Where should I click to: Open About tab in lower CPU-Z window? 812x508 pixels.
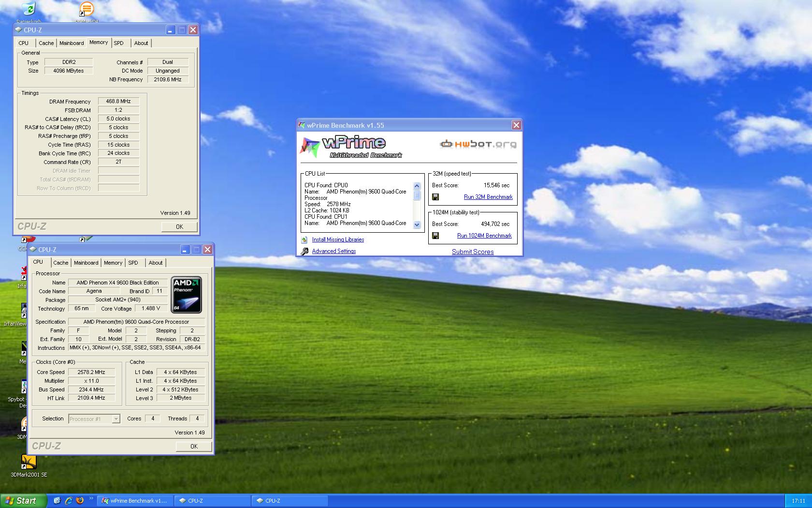click(x=156, y=263)
